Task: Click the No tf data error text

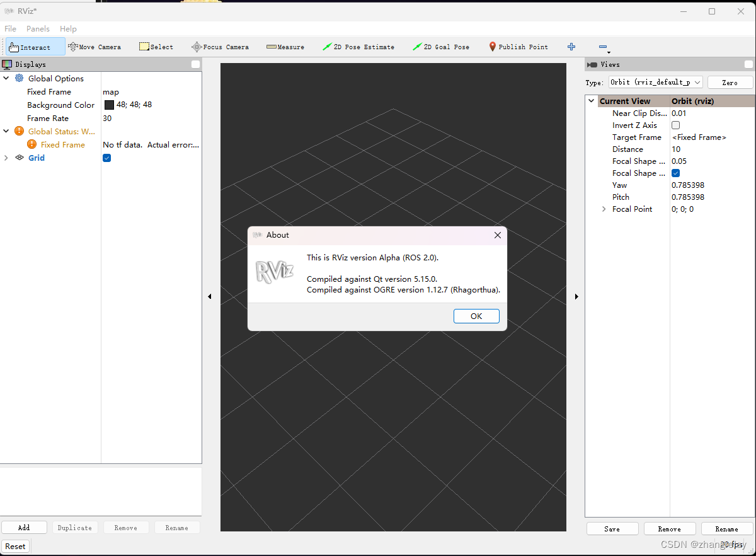Action: (x=151, y=144)
